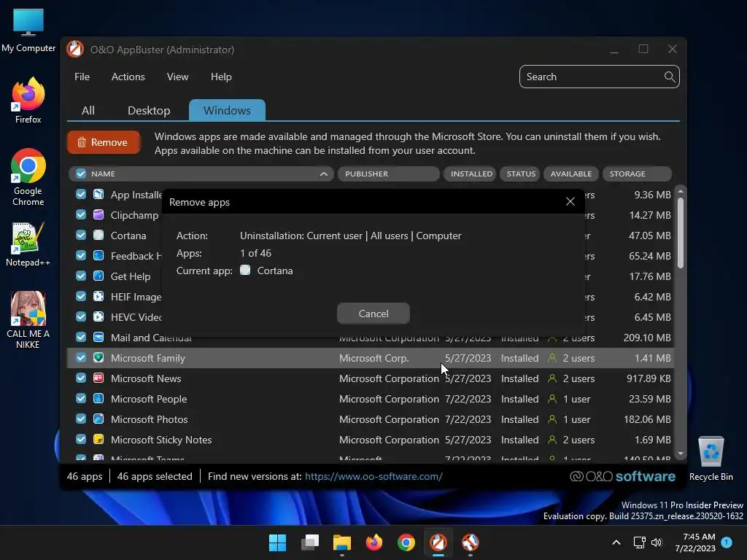Open the View menu
Image resolution: width=747 pixels, height=560 pixels.
click(178, 77)
